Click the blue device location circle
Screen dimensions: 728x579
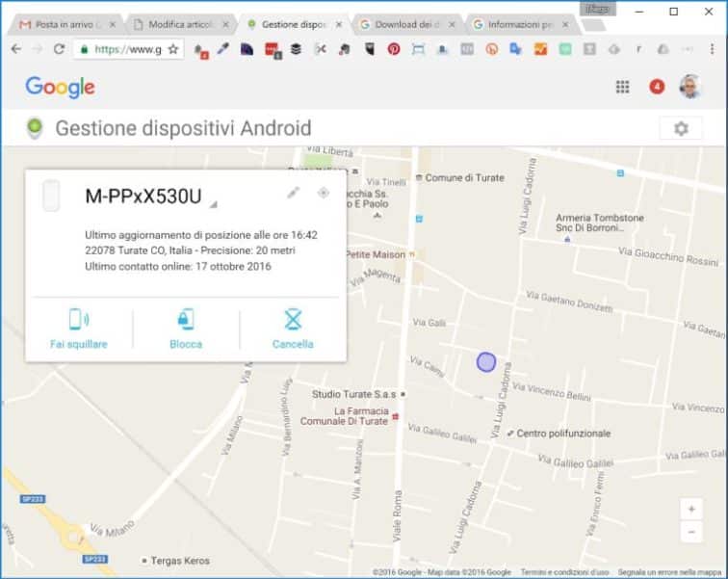(x=486, y=362)
